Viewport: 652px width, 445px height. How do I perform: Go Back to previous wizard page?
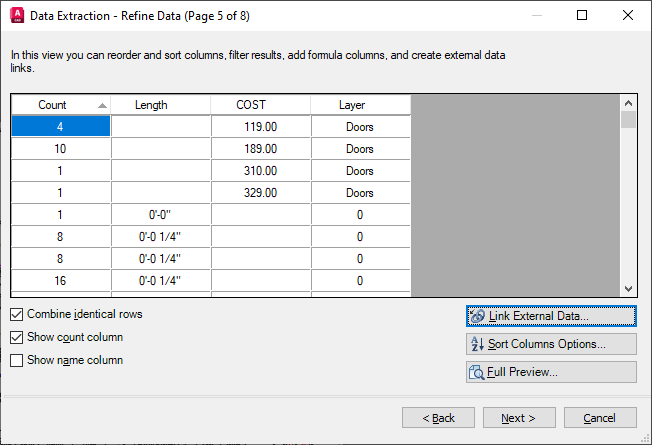click(438, 418)
